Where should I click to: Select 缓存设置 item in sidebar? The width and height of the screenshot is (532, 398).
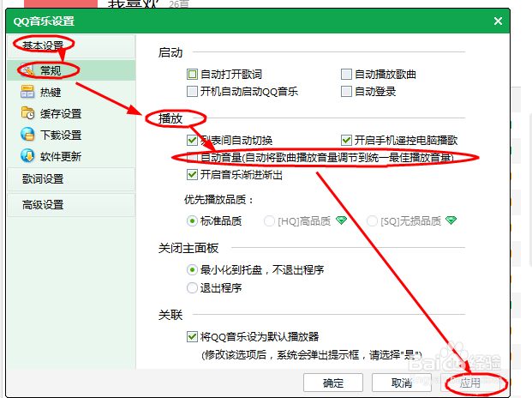(x=71, y=113)
